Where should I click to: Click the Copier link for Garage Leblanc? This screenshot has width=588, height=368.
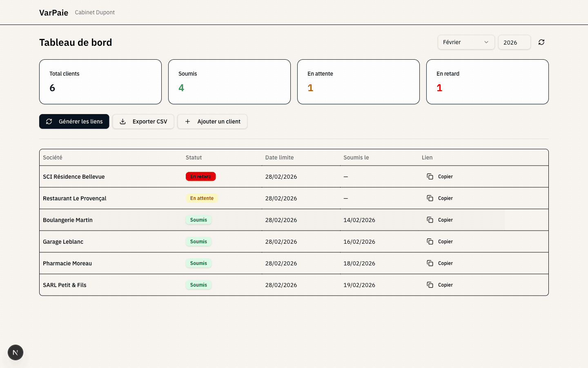coord(445,241)
